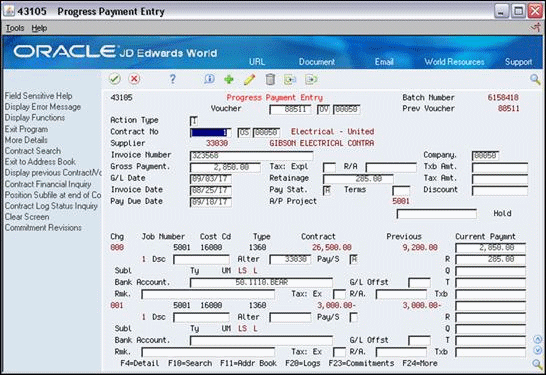Click the red X cancel icon
Screen dimensions: 546x375
(134, 79)
